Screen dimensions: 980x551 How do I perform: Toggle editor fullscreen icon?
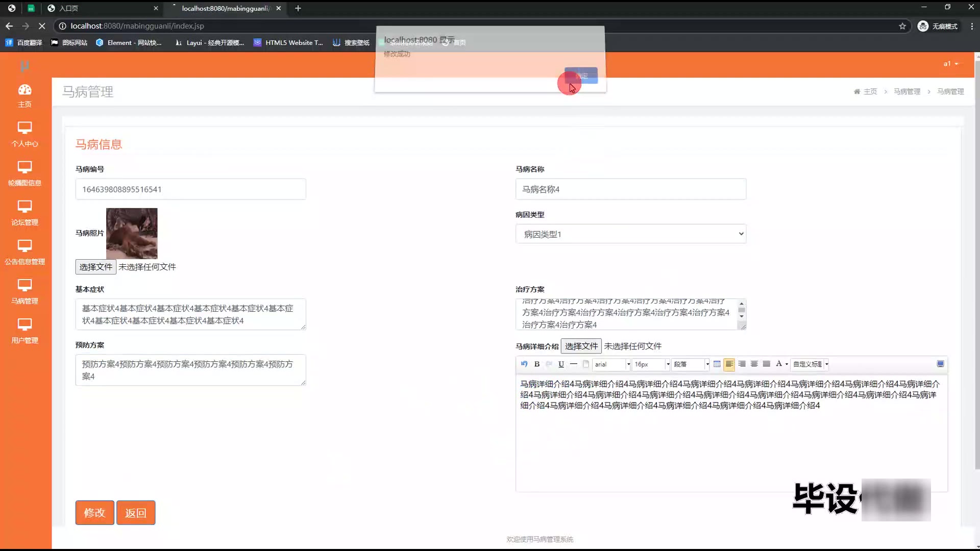[940, 364]
